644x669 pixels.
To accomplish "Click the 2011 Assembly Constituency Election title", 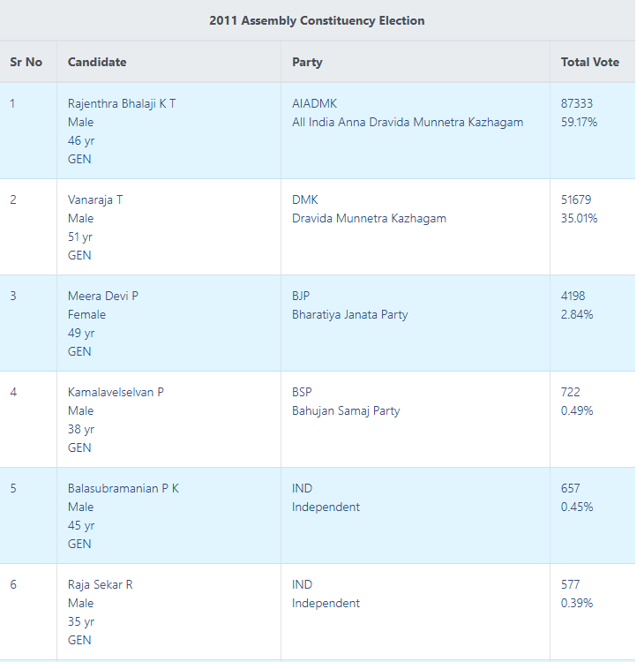I will click(317, 20).
